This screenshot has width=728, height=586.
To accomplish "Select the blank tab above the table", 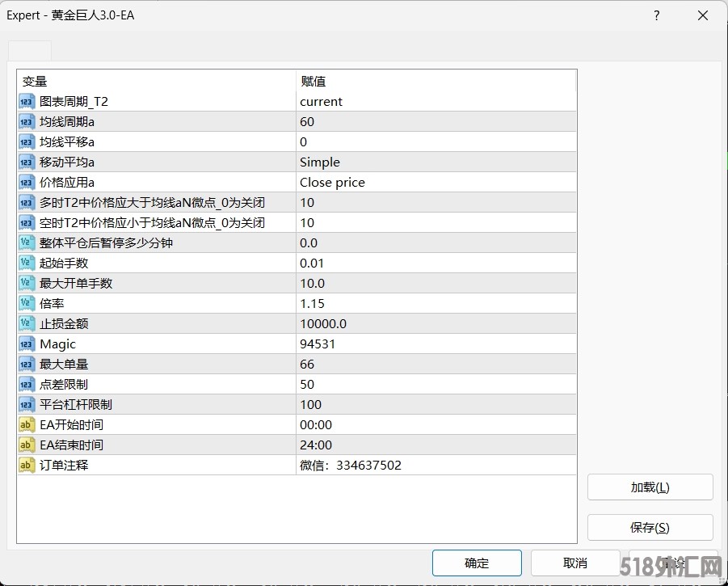I will [30, 51].
